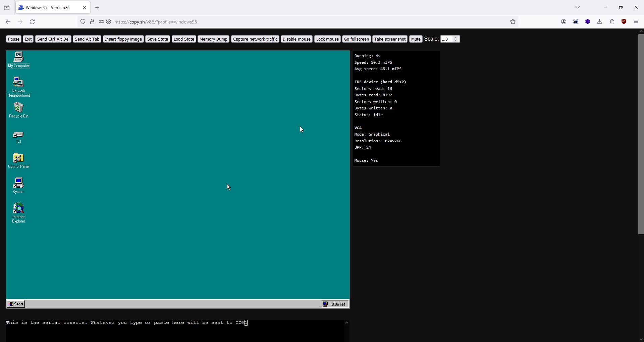Image resolution: width=644 pixels, height=342 pixels.
Task: Click the permissions icon in address bar
Action: click(x=101, y=22)
